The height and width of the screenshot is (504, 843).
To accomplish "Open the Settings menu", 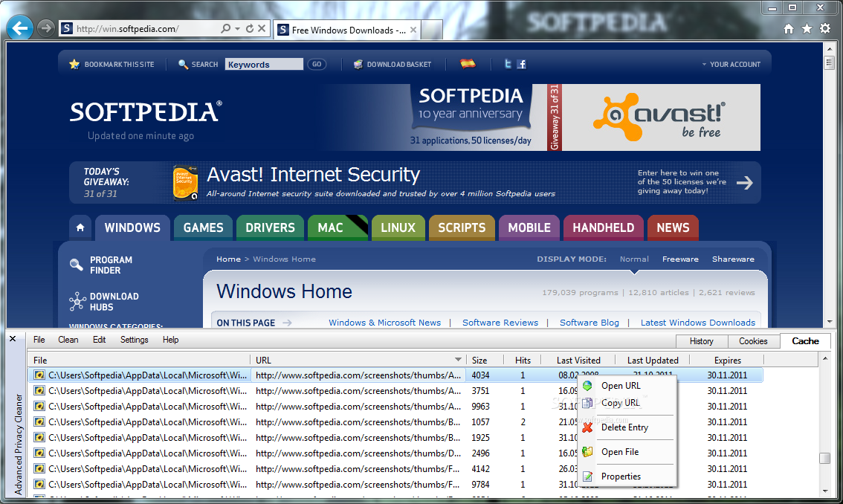I will (135, 340).
